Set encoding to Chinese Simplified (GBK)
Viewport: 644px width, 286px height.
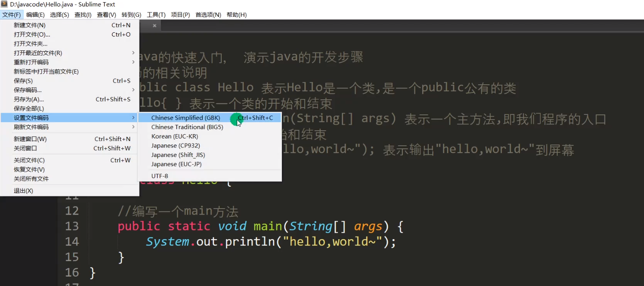point(210,118)
